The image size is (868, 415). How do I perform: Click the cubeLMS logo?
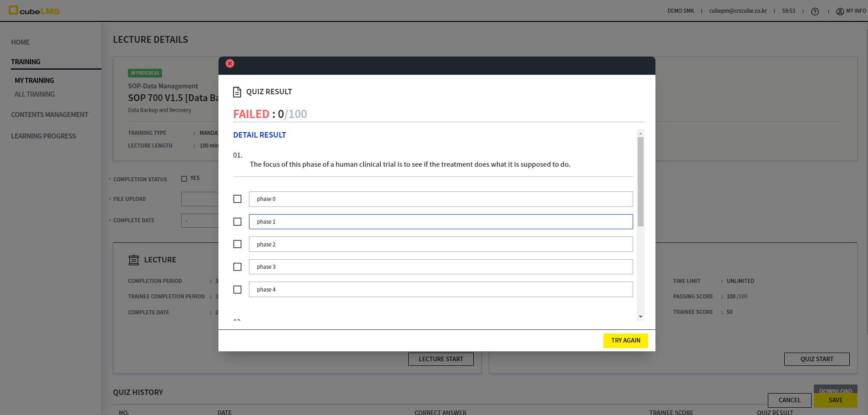coord(34,10)
